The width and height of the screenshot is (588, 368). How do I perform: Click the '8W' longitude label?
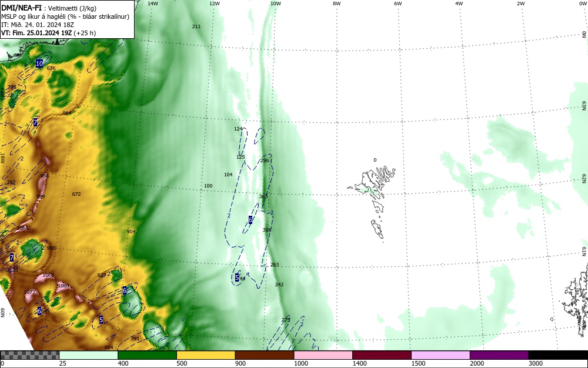(x=336, y=4)
